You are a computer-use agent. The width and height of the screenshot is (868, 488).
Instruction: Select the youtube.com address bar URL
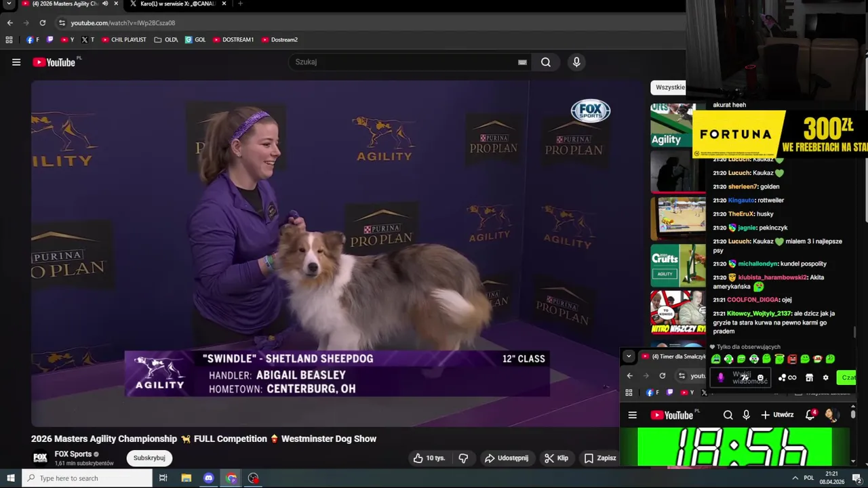pyautogui.click(x=123, y=23)
